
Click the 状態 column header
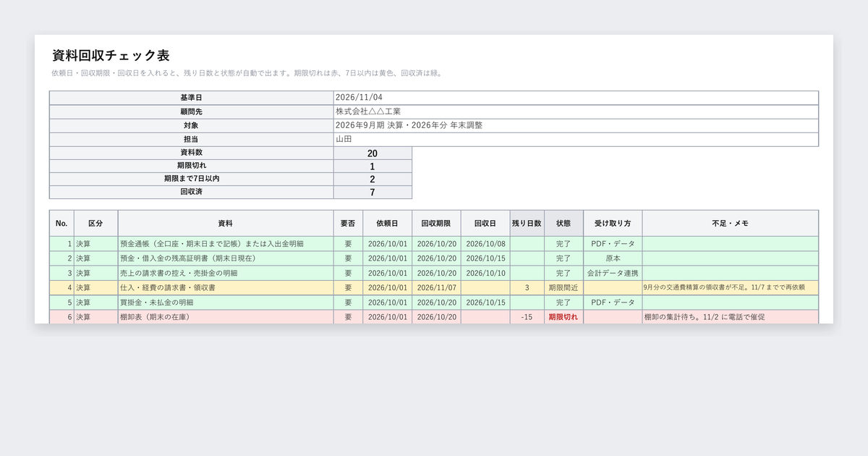tap(563, 224)
